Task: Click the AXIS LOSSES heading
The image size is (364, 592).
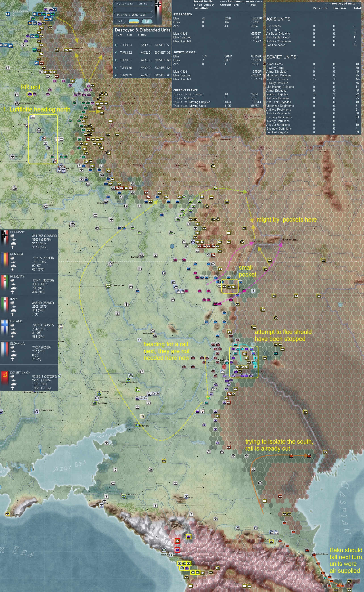Action: pos(182,15)
